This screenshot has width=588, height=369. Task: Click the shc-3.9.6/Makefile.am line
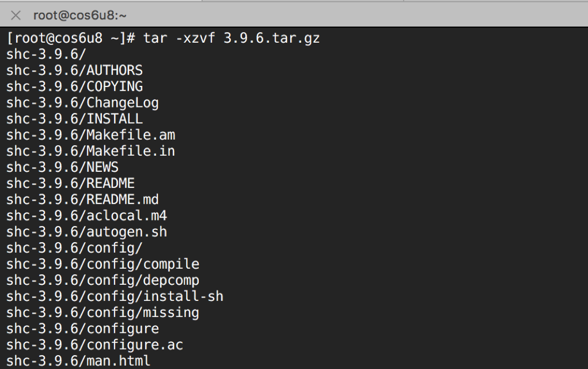point(91,135)
